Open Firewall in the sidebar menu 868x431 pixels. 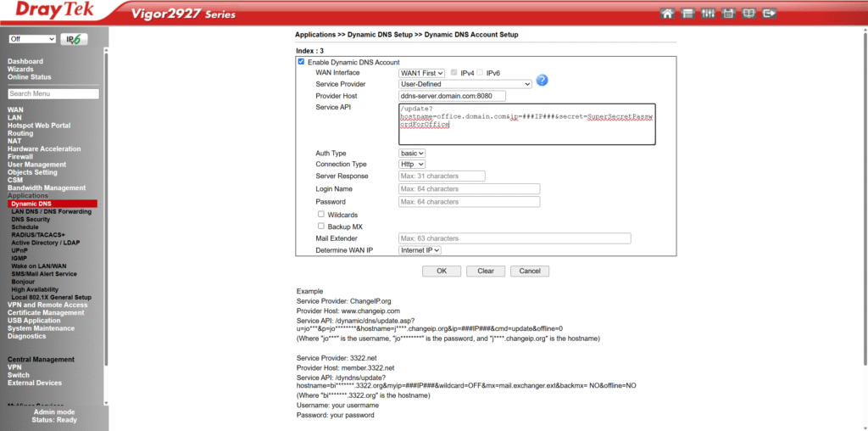[x=20, y=157]
